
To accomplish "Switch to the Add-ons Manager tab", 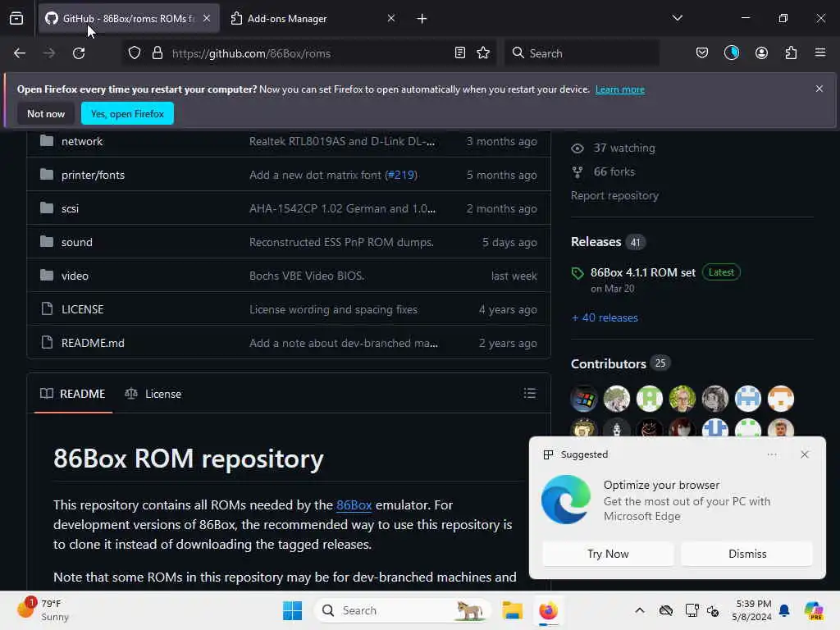I will pyautogui.click(x=313, y=18).
